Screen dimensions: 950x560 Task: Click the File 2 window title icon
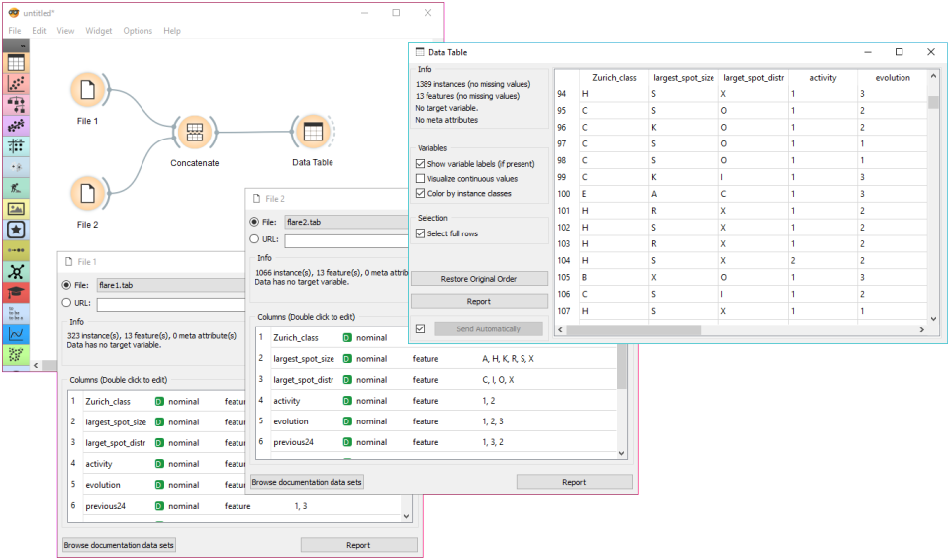(257, 199)
